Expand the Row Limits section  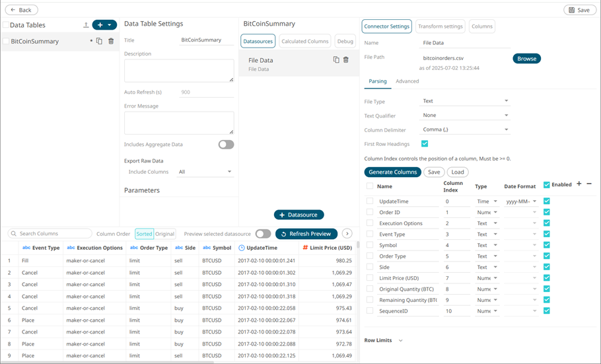(x=400, y=341)
